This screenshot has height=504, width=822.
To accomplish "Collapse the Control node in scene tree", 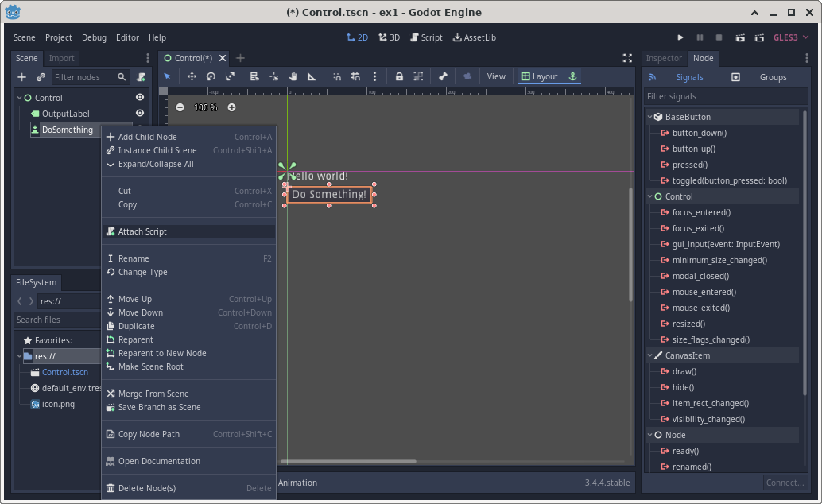I will 19,98.
